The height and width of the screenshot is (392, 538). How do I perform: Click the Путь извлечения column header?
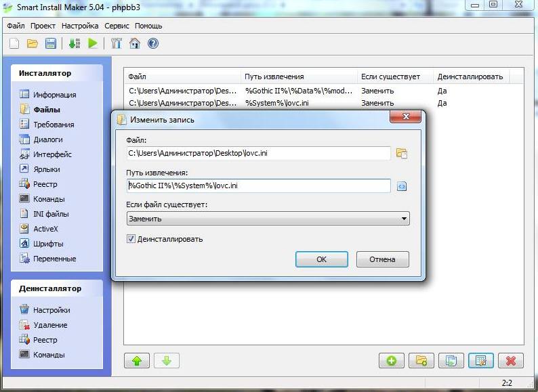click(x=299, y=77)
